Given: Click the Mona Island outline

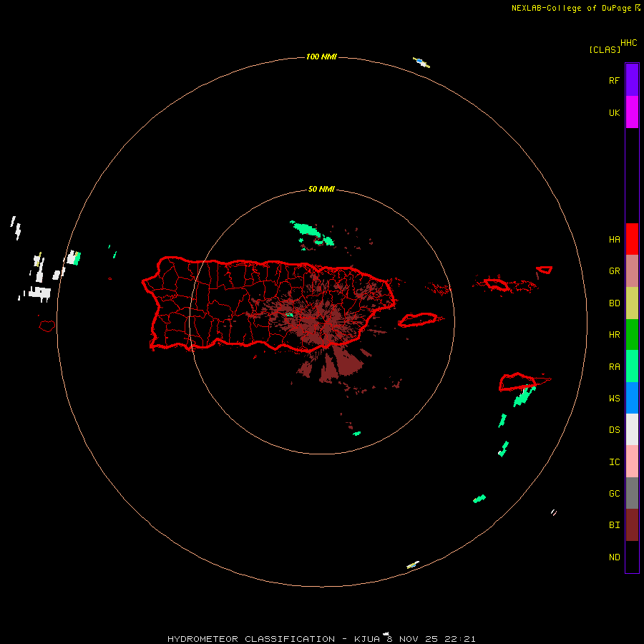Looking at the screenshot, I should click(x=47, y=326).
